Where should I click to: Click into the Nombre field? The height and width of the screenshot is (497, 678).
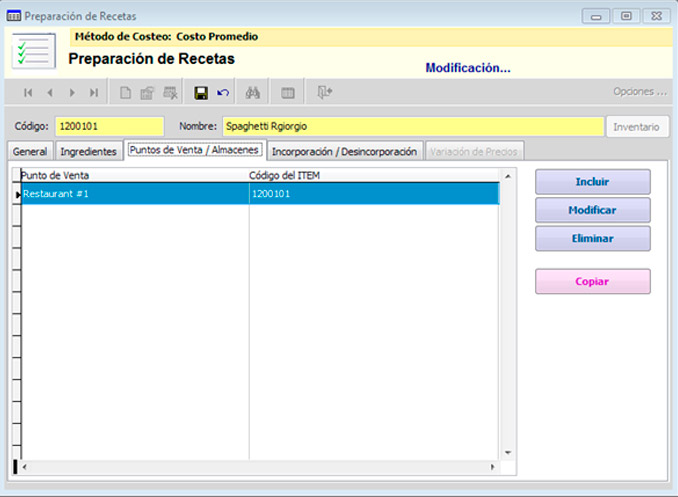410,127
